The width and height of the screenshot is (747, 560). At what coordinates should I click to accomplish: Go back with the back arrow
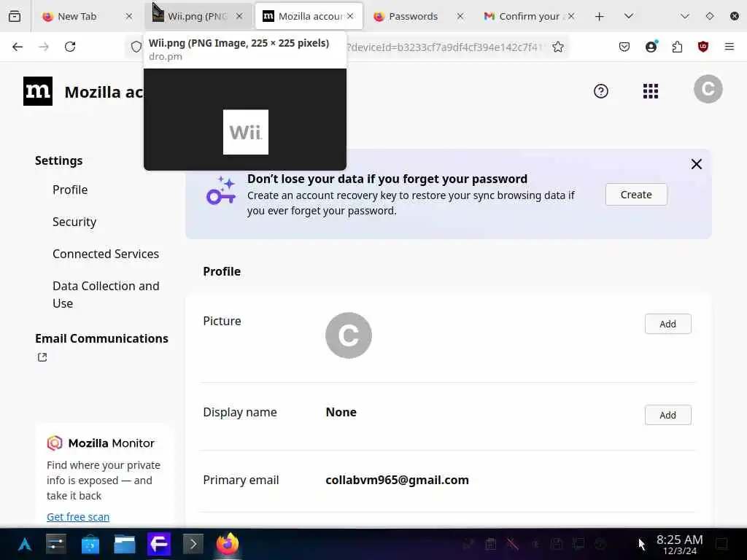(x=18, y=47)
